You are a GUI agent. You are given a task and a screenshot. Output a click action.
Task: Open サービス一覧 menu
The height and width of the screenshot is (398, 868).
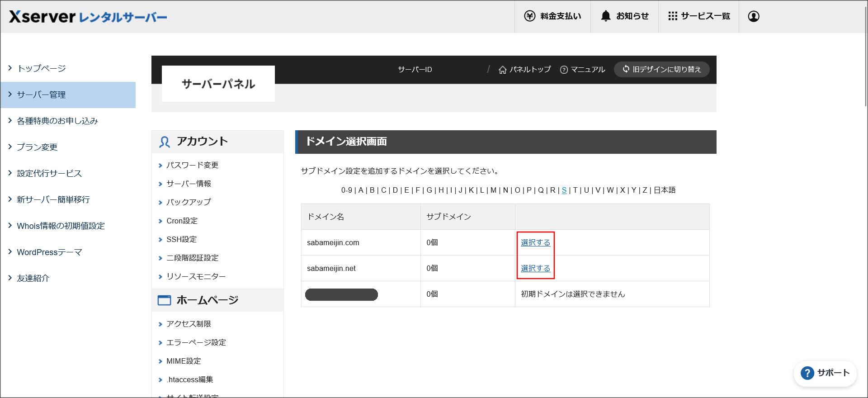(698, 16)
